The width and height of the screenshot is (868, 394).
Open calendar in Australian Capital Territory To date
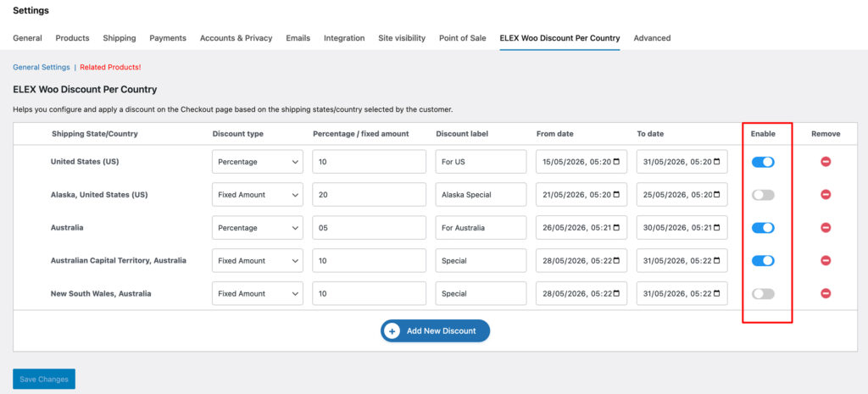coord(717,261)
